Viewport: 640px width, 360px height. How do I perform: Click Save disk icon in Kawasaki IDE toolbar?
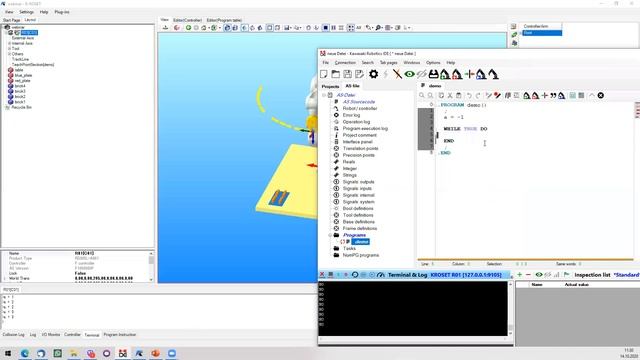click(347, 74)
